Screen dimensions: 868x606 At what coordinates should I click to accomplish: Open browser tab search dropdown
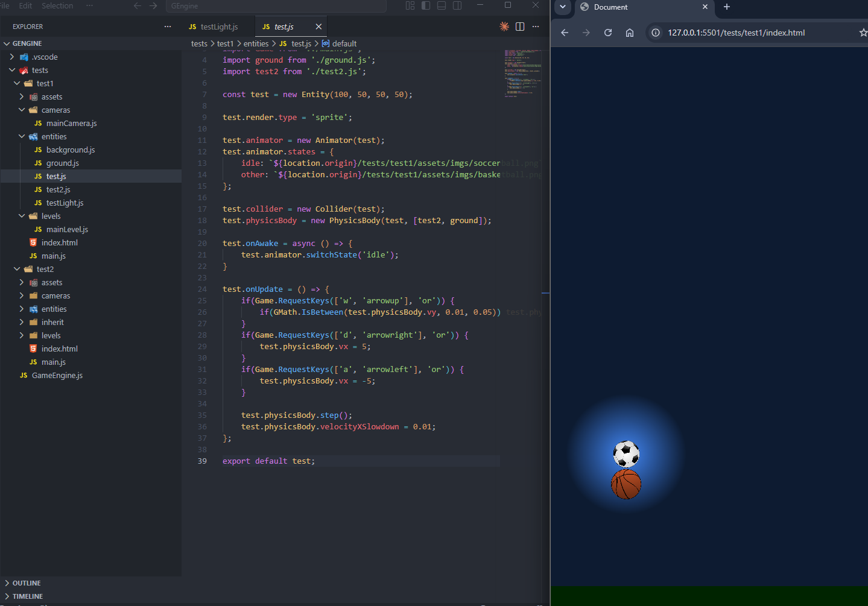click(x=562, y=7)
